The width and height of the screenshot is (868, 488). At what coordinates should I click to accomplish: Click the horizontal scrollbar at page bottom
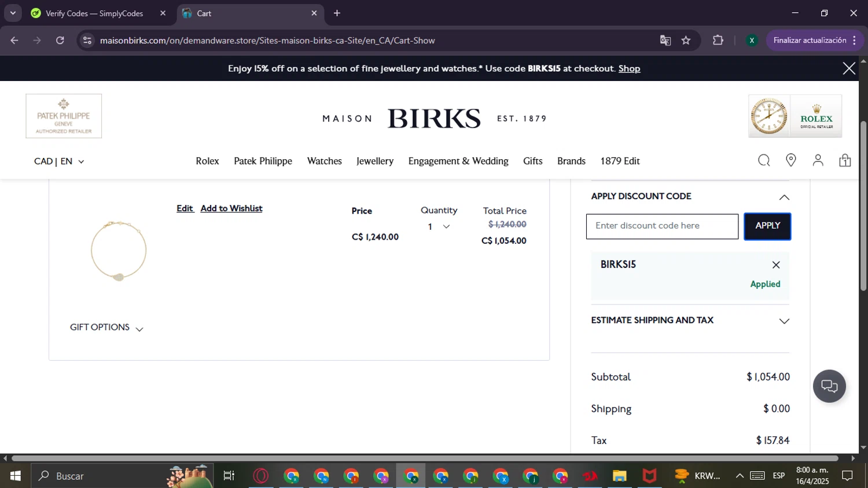click(425, 458)
